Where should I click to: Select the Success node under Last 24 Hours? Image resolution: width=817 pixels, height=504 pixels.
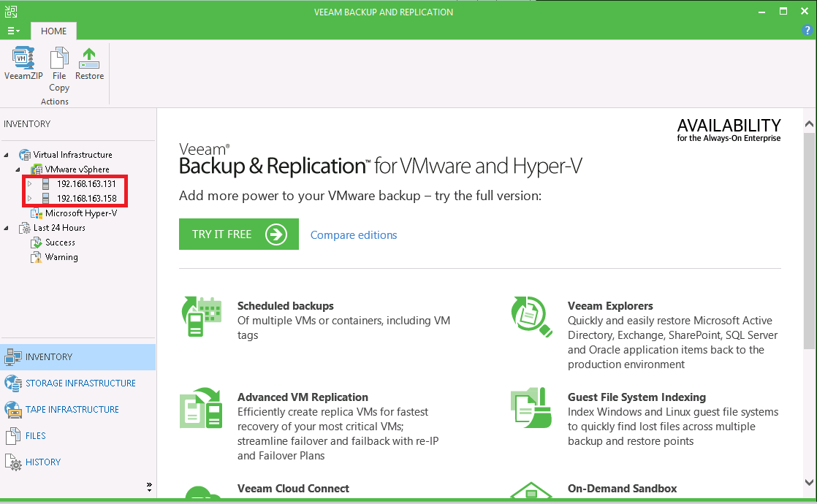(x=59, y=242)
